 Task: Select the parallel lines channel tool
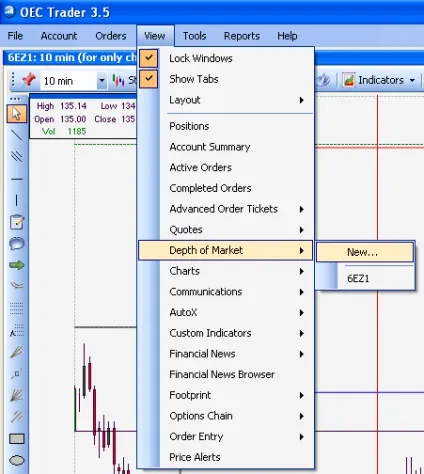[x=16, y=157]
